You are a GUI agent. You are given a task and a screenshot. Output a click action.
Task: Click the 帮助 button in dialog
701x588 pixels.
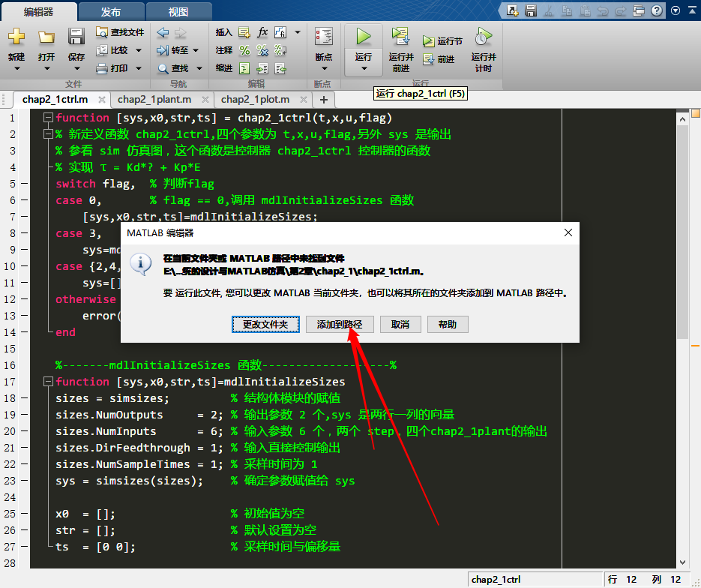pyautogui.click(x=448, y=324)
